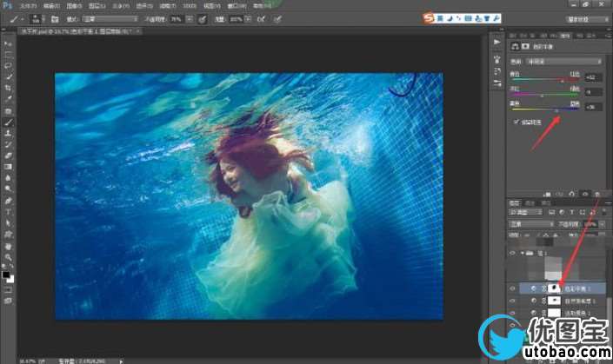Toggle adjustment visibility eye in Properties panel

585,194
